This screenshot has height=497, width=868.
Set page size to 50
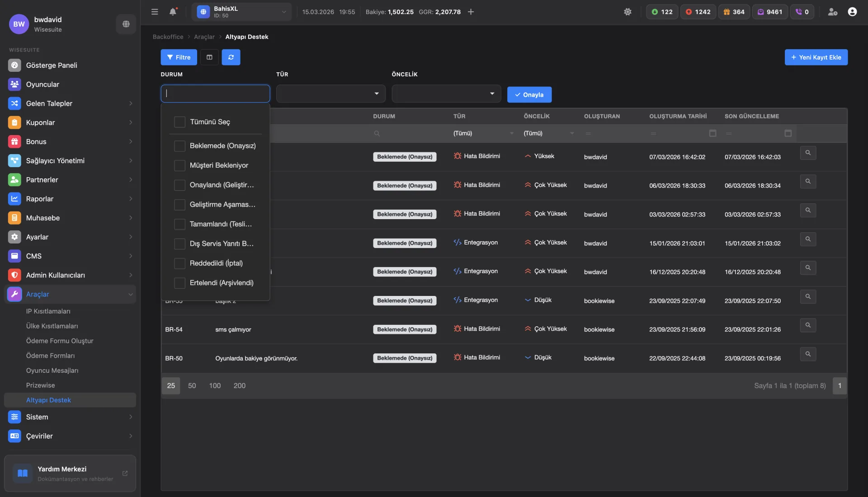[192, 386]
